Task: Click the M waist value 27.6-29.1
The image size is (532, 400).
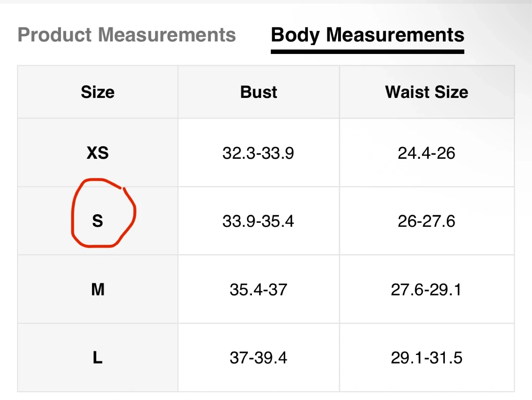Action: (x=426, y=290)
